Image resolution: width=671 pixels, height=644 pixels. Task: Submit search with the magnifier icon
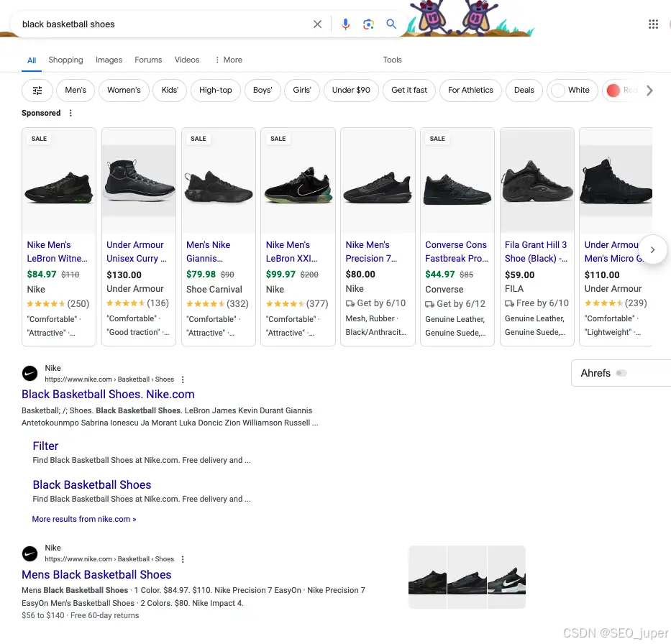pos(391,24)
